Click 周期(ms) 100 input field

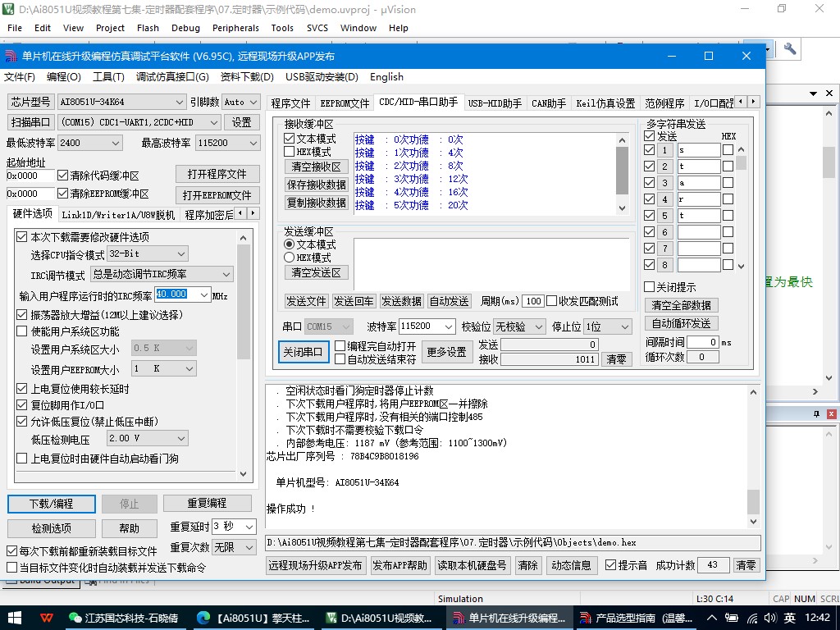[533, 301]
